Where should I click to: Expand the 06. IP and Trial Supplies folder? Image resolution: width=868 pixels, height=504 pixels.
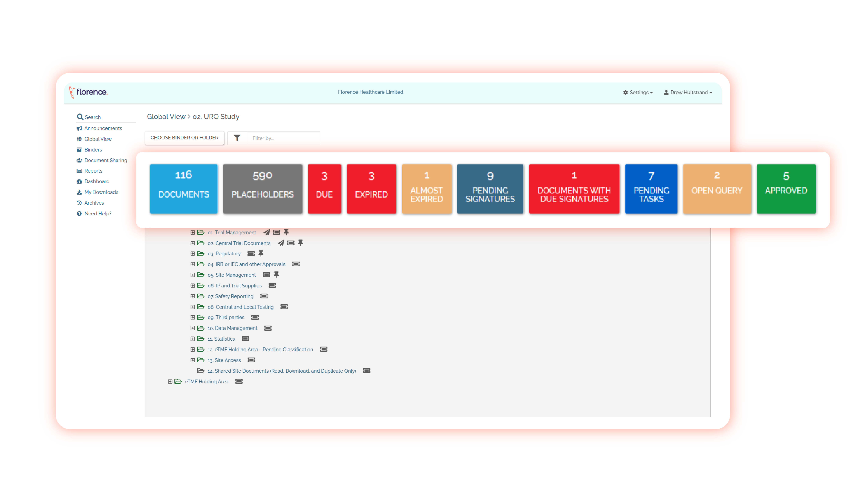(x=193, y=285)
